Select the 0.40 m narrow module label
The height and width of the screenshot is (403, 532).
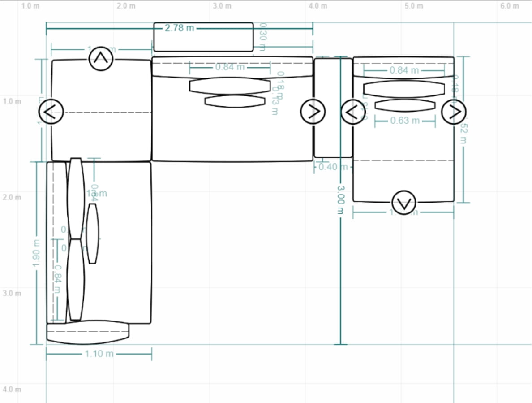point(333,167)
